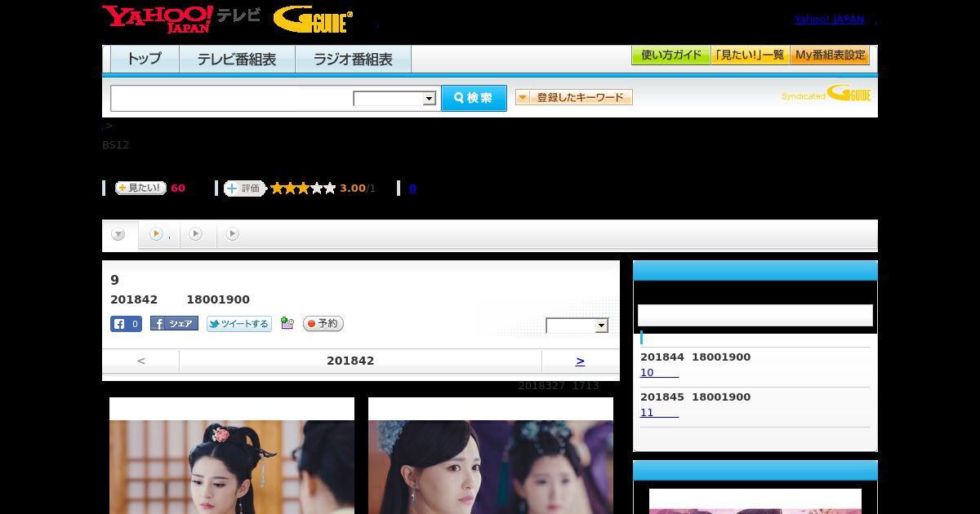The width and height of the screenshot is (980, 514).
Task: Open the episode 10 link in sidebar
Action: pyautogui.click(x=659, y=373)
